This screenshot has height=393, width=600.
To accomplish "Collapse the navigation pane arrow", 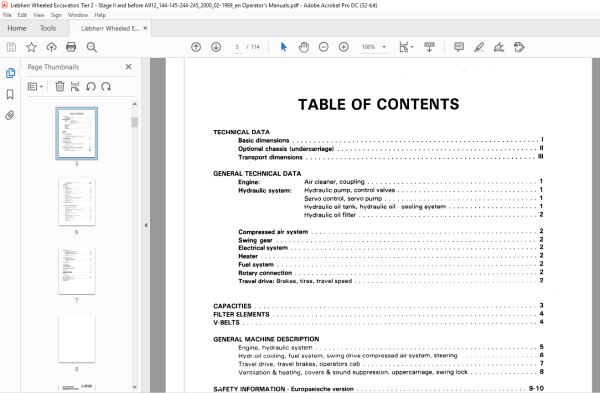I will click(146, 225).
